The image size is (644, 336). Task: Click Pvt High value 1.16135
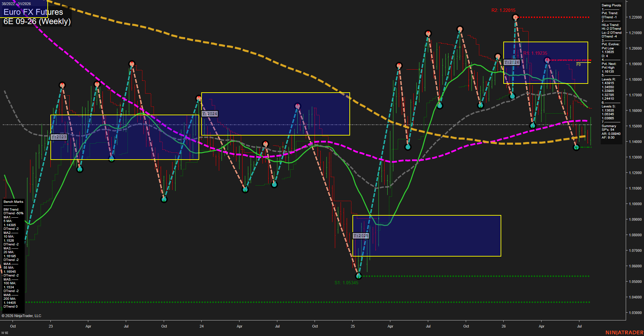pyautogui.click(x=608, y=72)
